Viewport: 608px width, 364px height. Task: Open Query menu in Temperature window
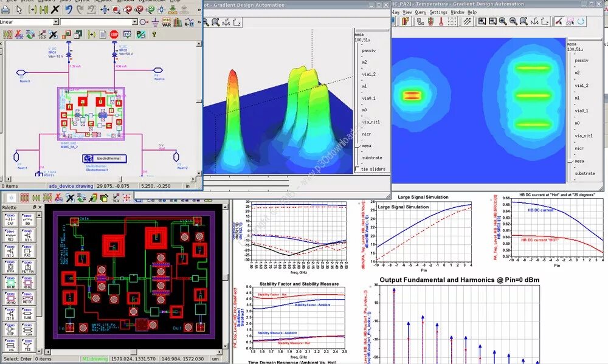tap(420, 12)
